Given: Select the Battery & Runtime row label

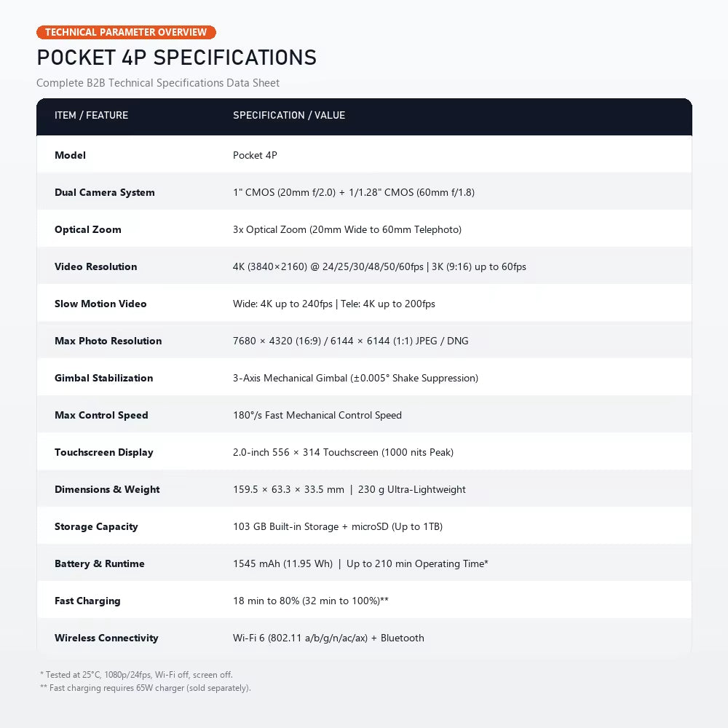Looking at the screenshot, I should click(x=99, y=563).
